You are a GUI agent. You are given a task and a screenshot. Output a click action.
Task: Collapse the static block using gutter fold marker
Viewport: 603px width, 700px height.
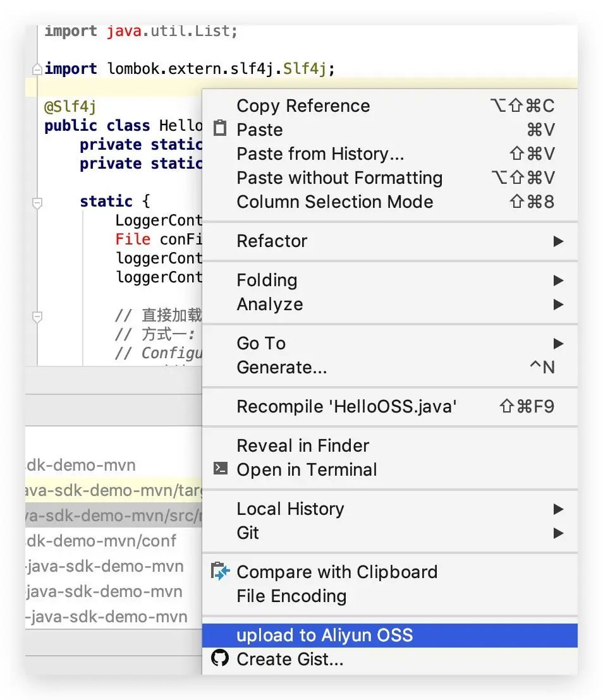point(37,202)
